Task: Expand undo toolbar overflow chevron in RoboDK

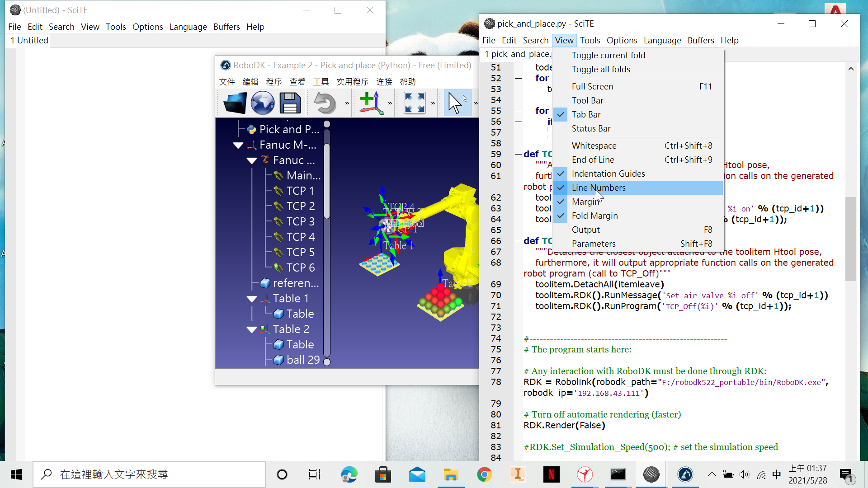Action: tap(347, 103)
